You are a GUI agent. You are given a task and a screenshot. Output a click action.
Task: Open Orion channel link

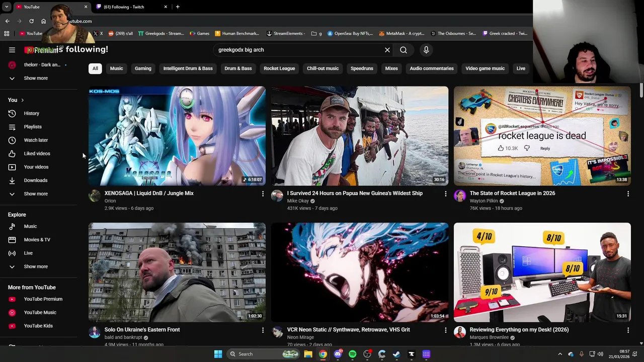110,201
